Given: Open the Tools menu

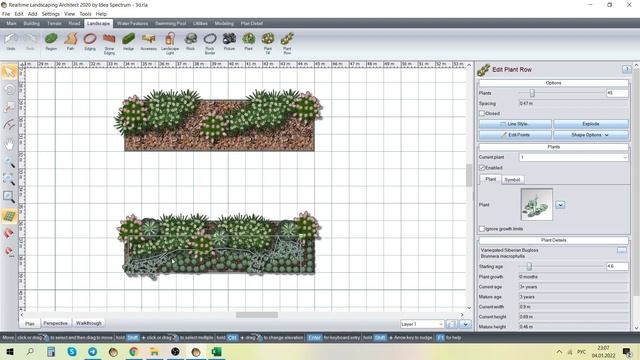Looking at the screenshot, I should [85, 14].
